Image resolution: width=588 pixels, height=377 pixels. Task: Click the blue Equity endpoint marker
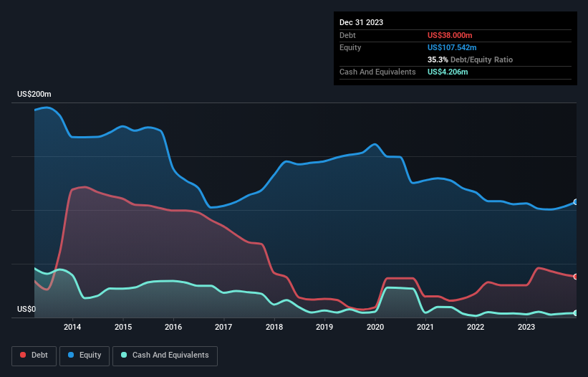coord(576,202)
